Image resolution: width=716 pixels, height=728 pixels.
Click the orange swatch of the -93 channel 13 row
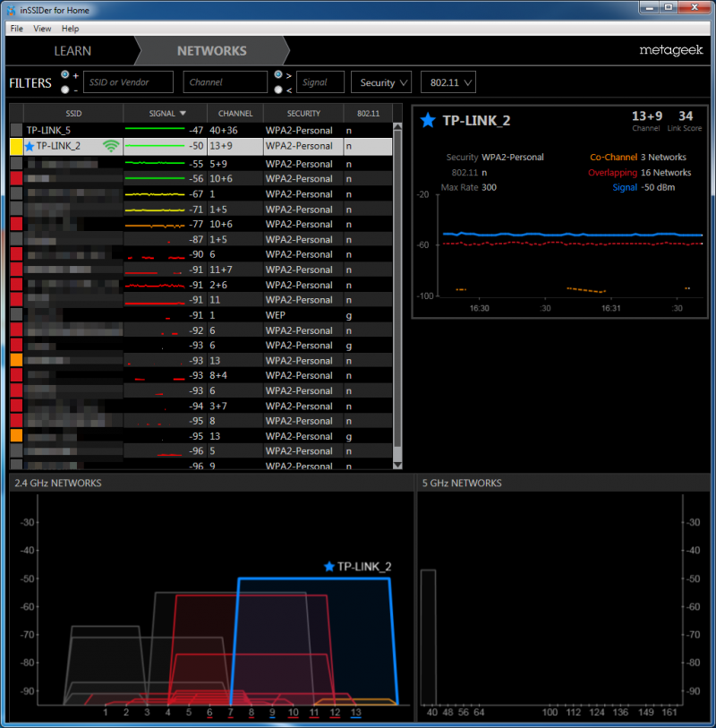[x=16, y=360]
